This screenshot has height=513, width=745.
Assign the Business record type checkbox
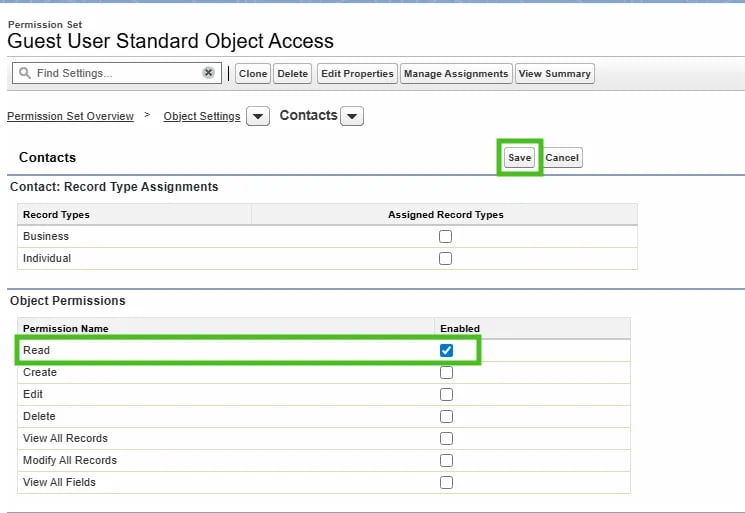click(445, 236)
